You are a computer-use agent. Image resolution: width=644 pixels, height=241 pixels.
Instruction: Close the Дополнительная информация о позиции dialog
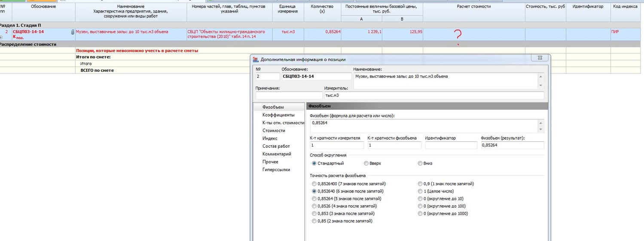pyautogui.click(x=539, y=58)
